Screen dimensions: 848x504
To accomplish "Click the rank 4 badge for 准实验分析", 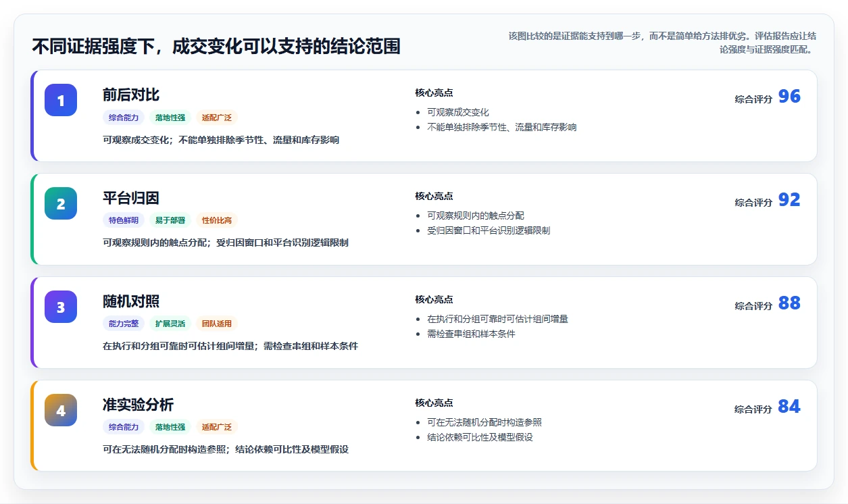I will (x=61, y=410).
